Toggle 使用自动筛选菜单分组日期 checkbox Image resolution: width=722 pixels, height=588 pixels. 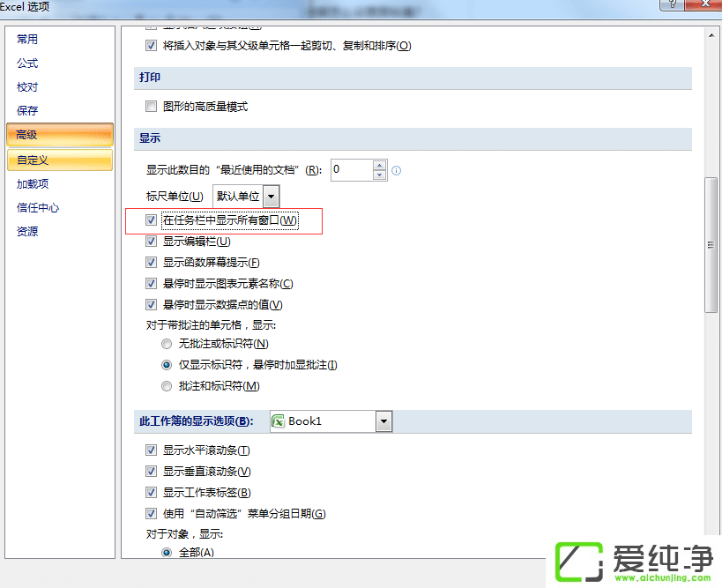coord(151,513)
